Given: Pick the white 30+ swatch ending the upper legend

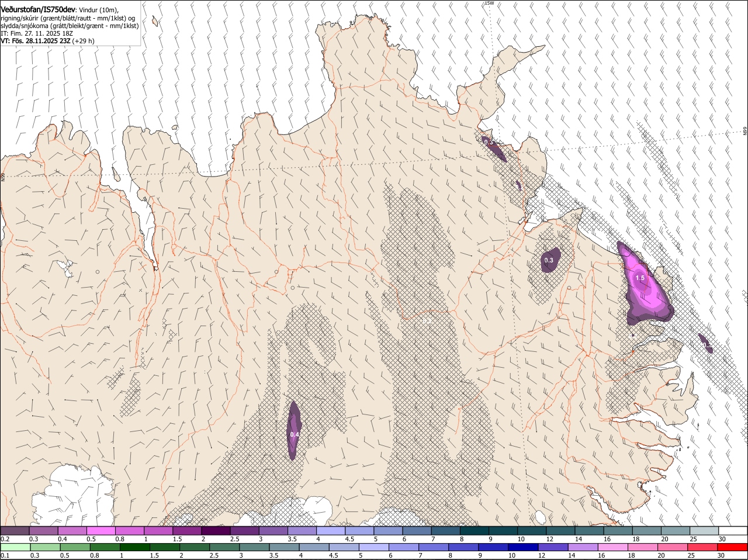Looking at the screenshot, I should (733, 531).
